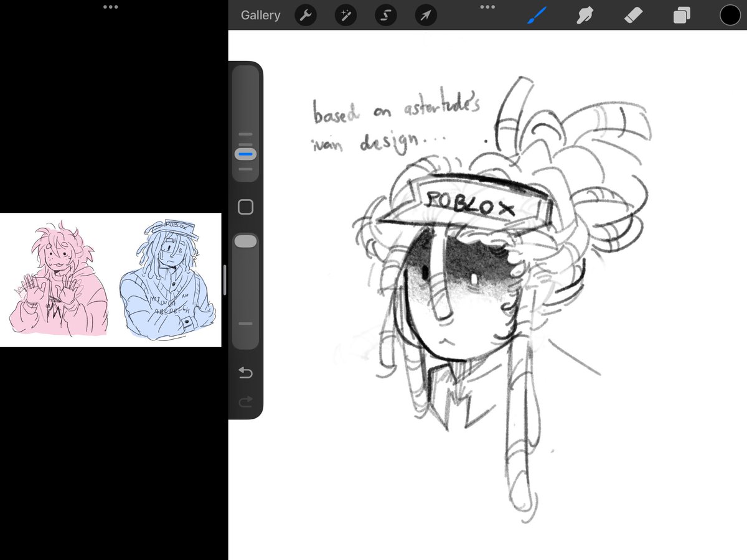Image resolution: width=747 pixels, height=560 pixels.
Task: Tap the ROBLOX visor text on sketch
Action: coord(469,203)
